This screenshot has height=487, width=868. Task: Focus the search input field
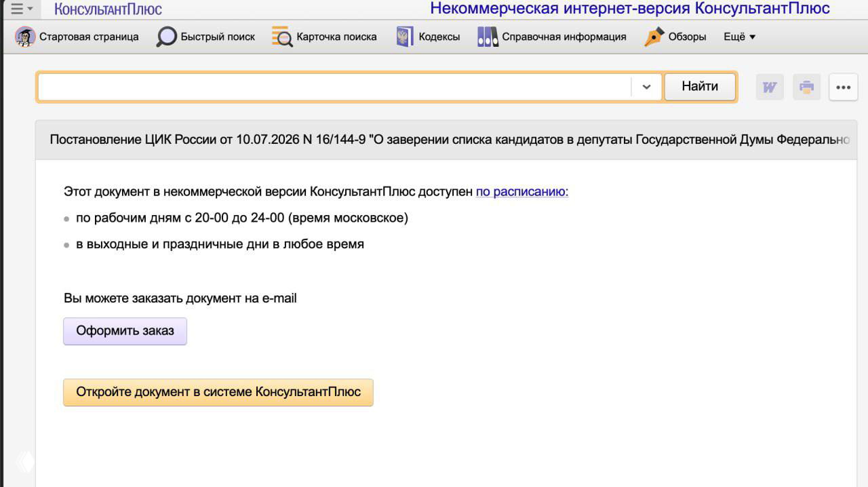point(334,87)
